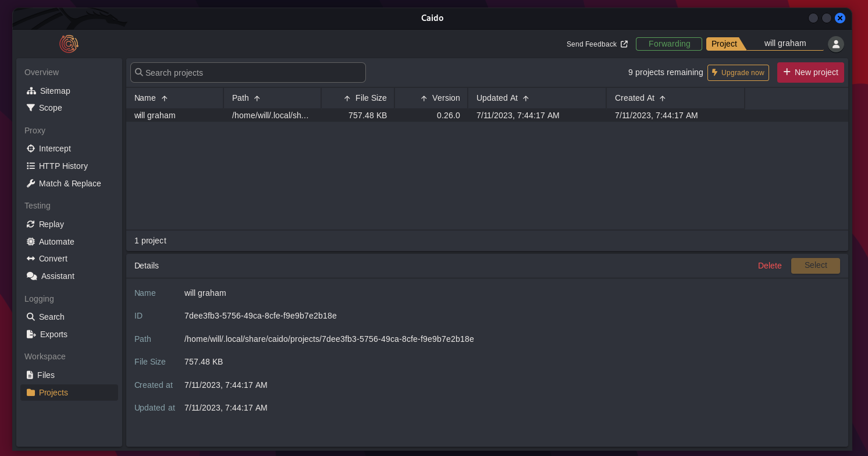The height and width of the screenshot is (456, 868).
Task: Click the Send Feedback external link icon
Action: (x=624, y=44)
